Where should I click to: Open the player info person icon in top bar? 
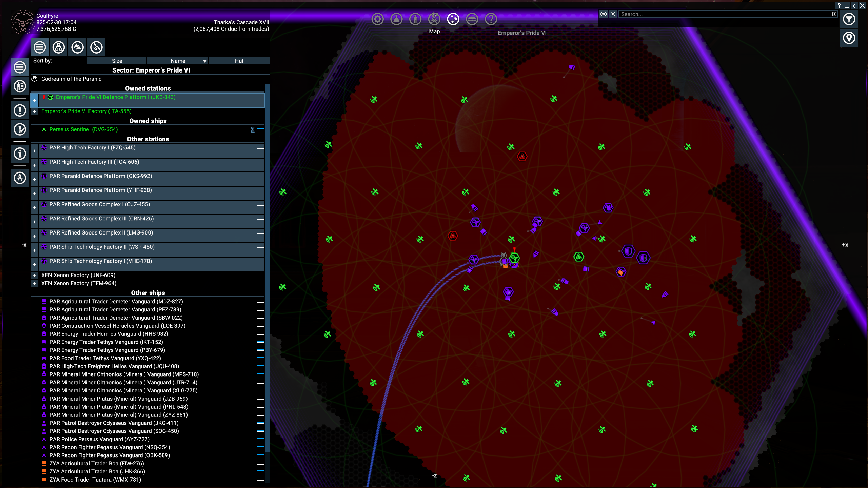click(x=415, y=19)
